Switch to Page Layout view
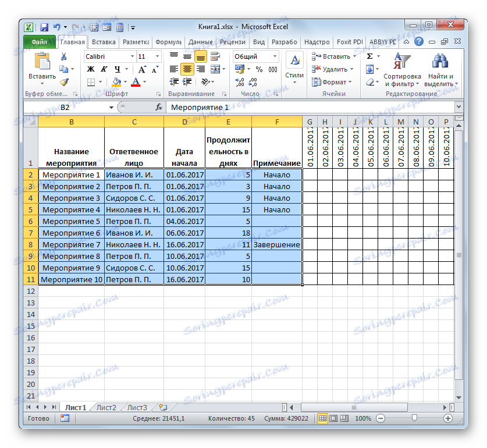This screenshot has width=487, height=448. point(333,418)
